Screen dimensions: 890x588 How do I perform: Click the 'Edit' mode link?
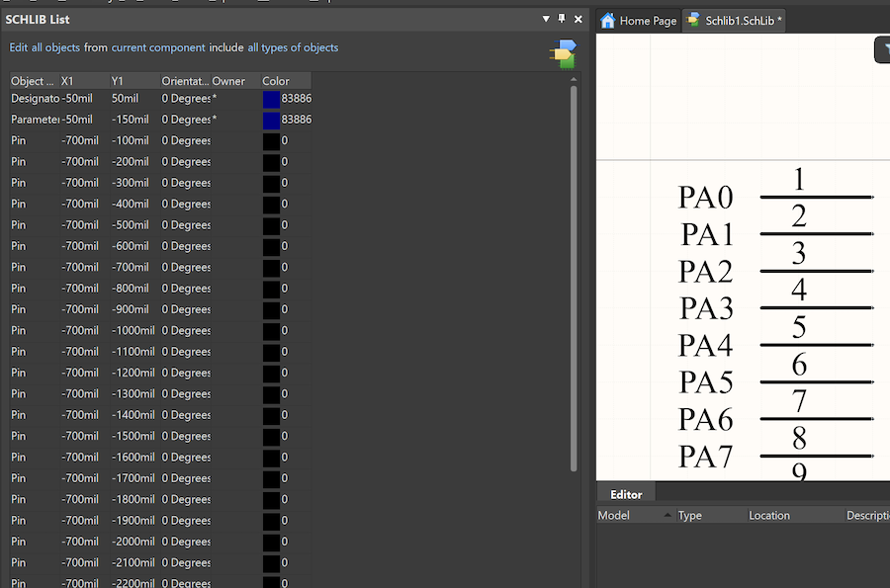pos(18,47)
